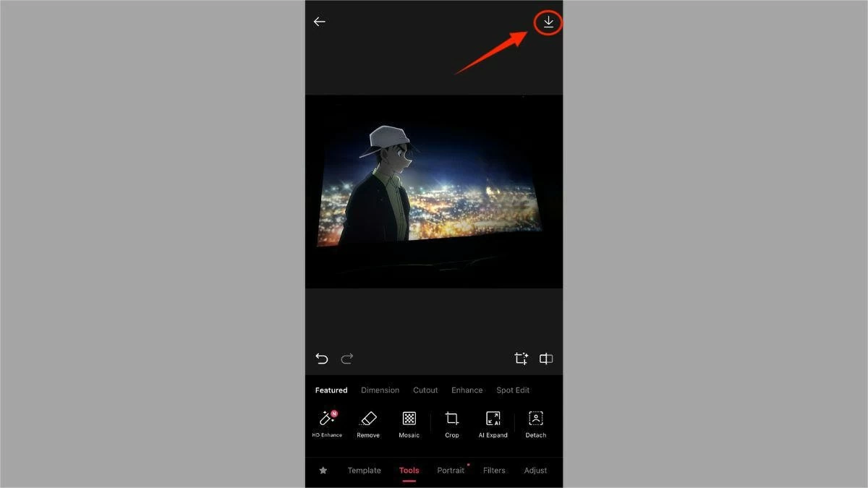Tap the download/save icon at top right
This screenshot has width=868, height=488.
click(548, 22)
